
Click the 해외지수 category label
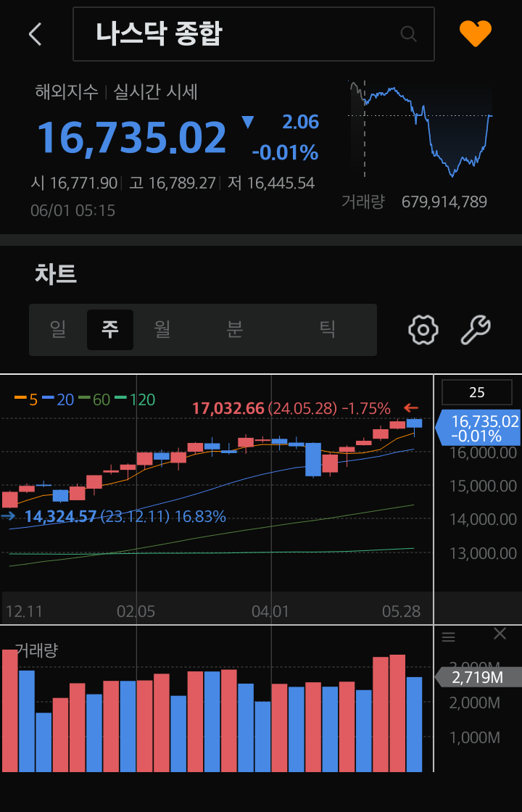tap(66, 93)
